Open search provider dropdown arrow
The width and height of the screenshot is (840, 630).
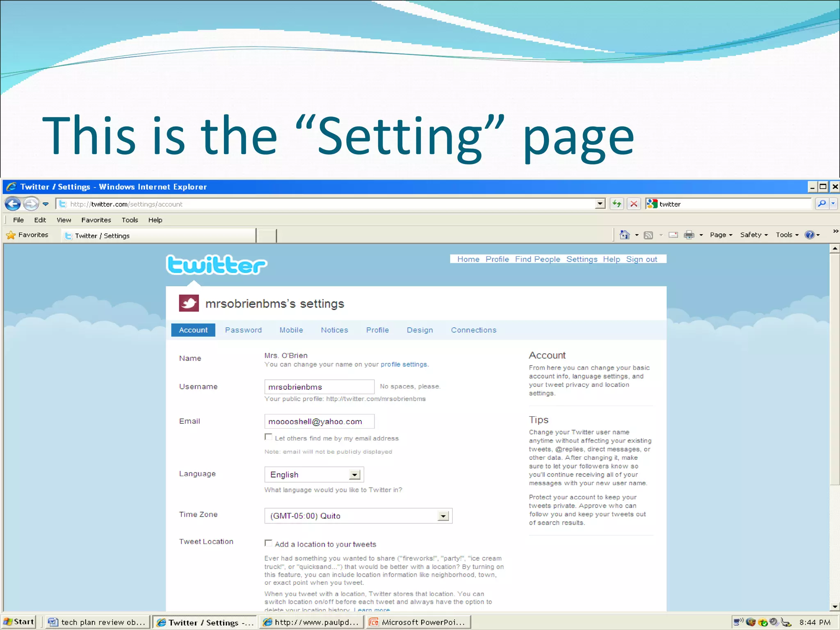833,203
